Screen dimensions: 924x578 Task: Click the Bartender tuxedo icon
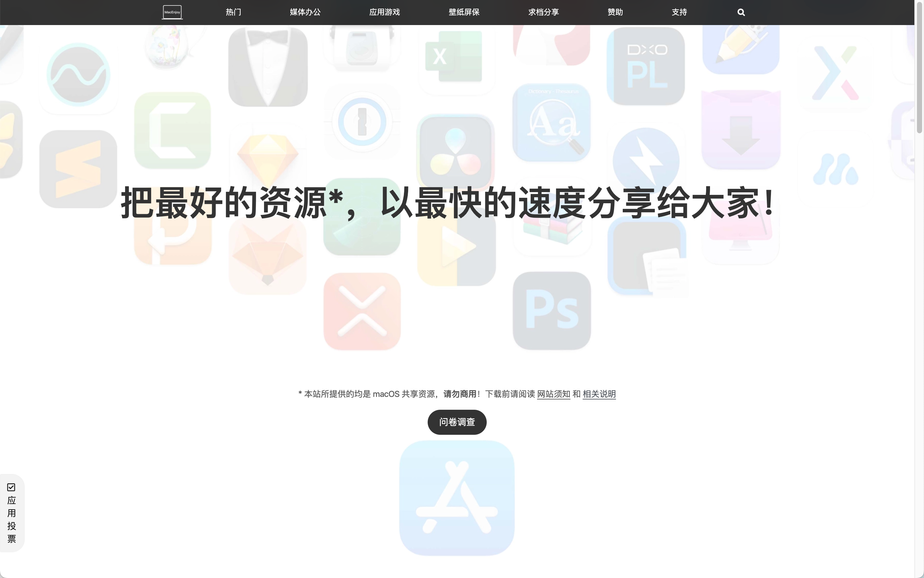pos(268,66)
